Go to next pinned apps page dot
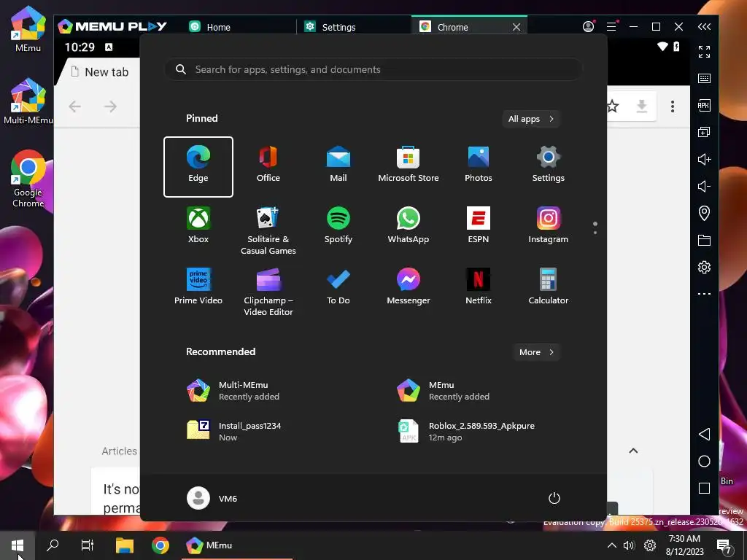Viewport: 747px width, 560px height. point(595,233)
